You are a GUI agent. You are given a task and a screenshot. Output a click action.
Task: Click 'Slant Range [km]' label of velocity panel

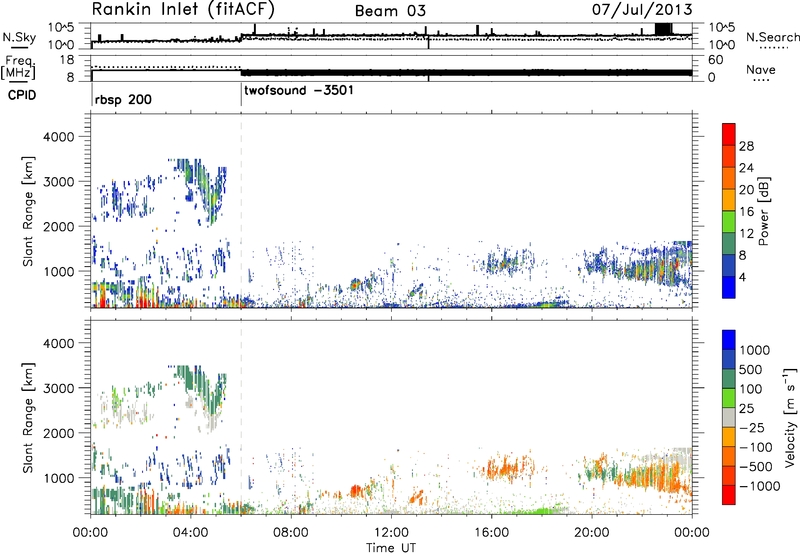click(x=28, y=417)
